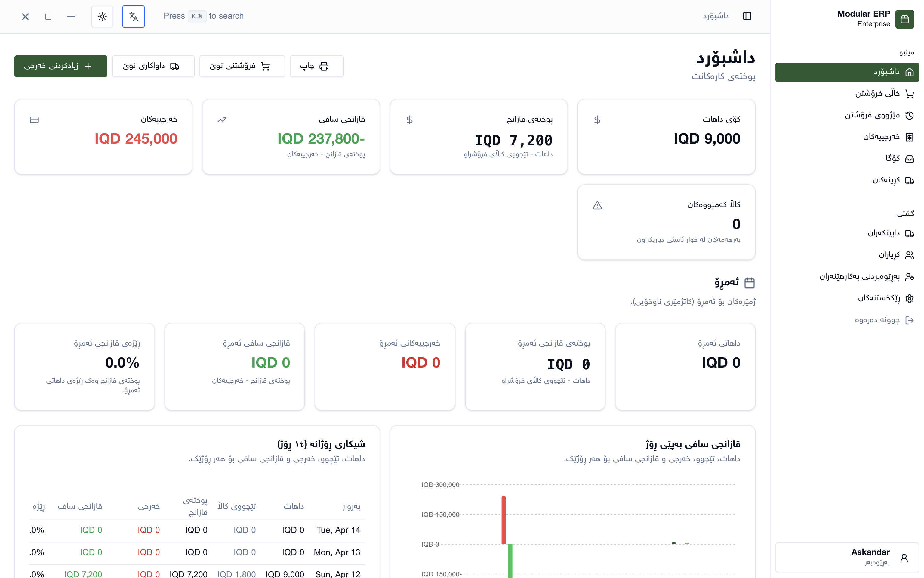Click the 0.0% profit margin today value

click(x=122, y=362)
